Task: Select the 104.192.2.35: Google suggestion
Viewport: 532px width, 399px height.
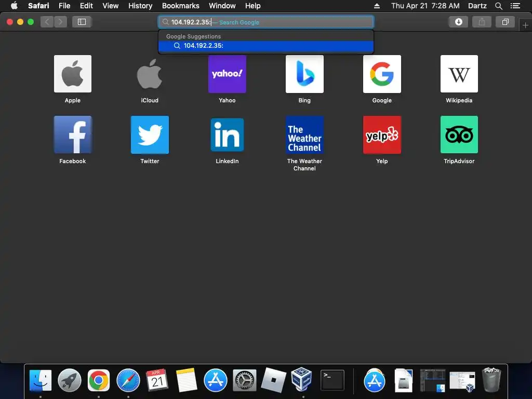Action: pyautogui.click(x=266, y=46)
